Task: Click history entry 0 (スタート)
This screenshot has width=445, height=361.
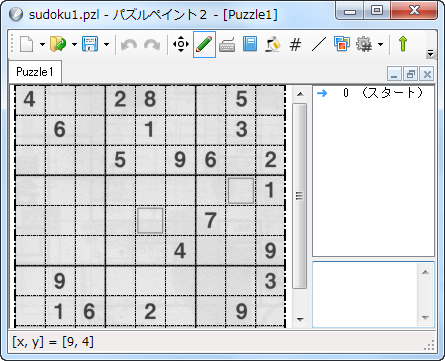Action: pos(373,93)
